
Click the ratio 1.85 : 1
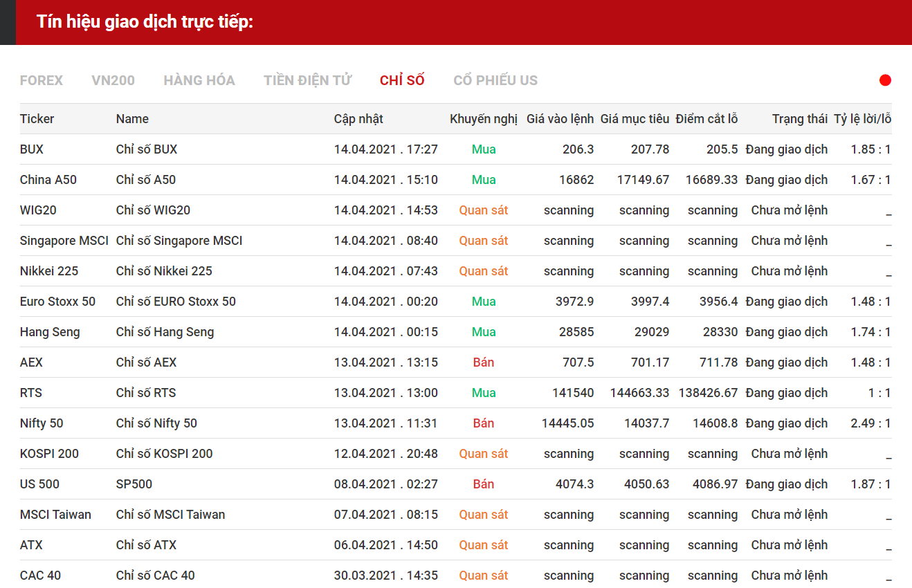pyautogui.click(x=871, y=149)
